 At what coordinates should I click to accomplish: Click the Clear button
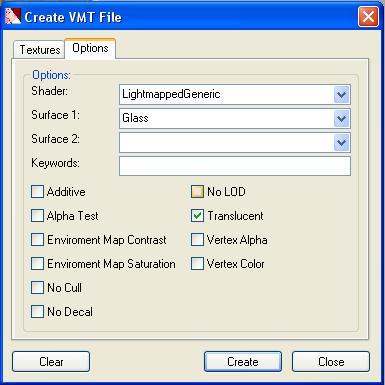tap(51, 362)
